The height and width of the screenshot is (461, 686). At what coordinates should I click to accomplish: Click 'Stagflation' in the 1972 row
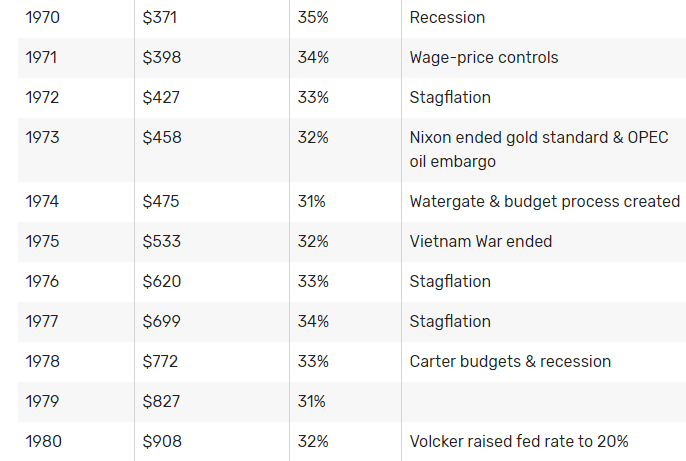click(x=450, y=98)
